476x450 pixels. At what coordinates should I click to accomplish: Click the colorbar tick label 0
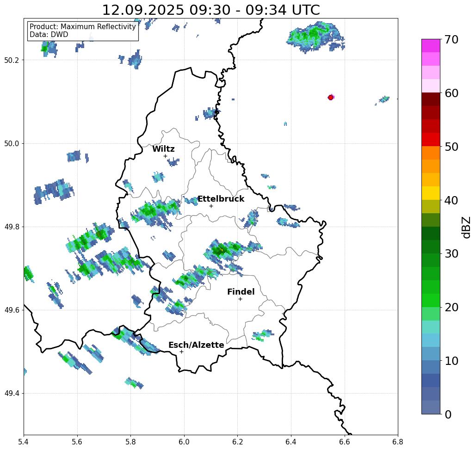(448, 414)
